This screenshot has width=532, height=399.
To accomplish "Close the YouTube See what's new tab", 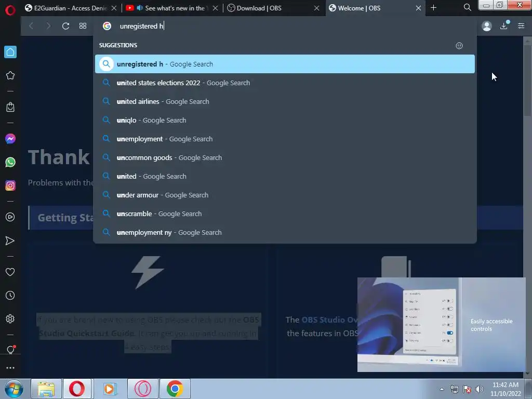I will pos(215,8).
